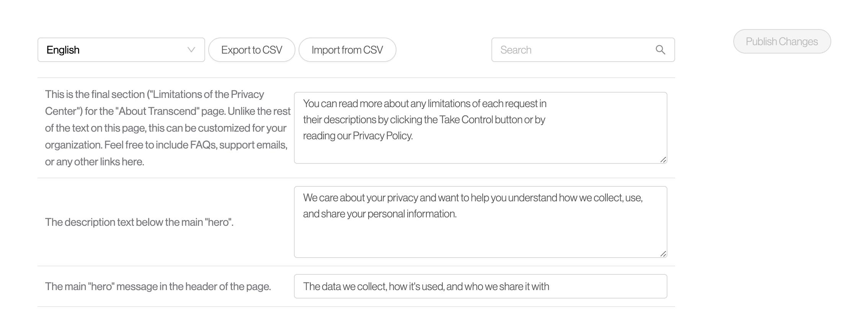Focus the Search input field

pyautogui.click(x=574, y=50)
